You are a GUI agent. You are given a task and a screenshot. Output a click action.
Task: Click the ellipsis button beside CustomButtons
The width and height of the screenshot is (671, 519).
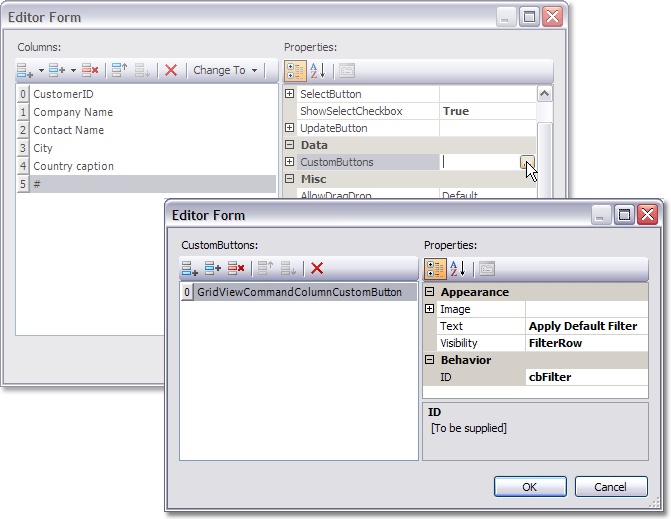click(527, 162)
